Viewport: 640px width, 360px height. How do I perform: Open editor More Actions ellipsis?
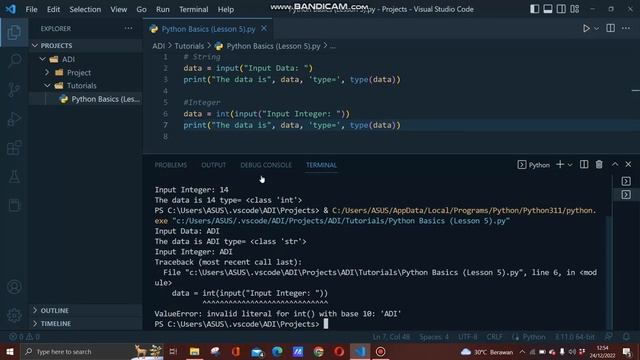[626, 28]
